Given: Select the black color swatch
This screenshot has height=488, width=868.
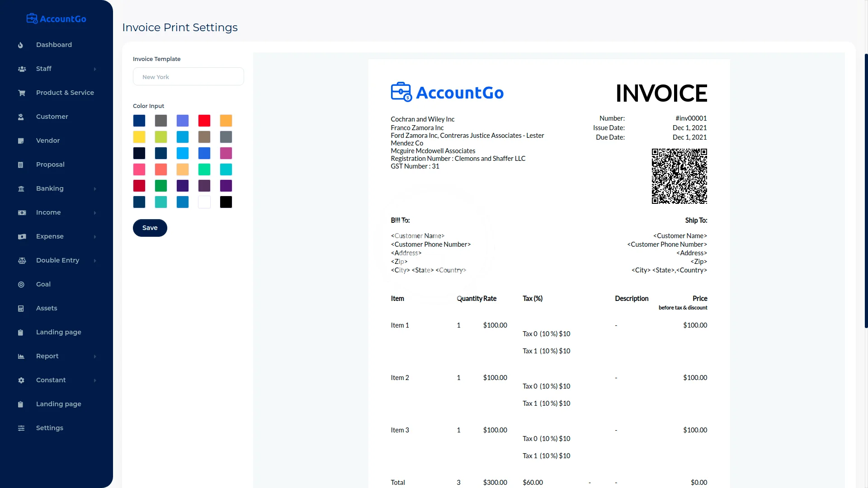Looking at the screenshot, I should pos(226,202).
